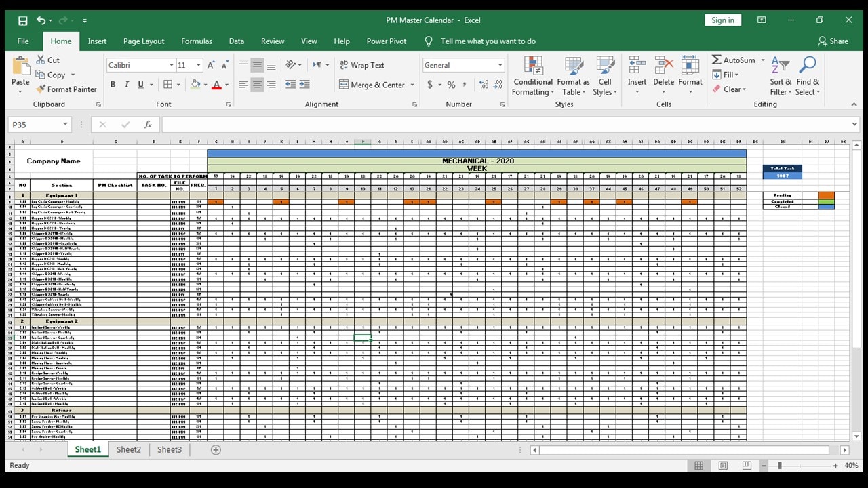Click the Font Color red swatch
Viewport: 868px width, 488px height.
point(216,87)
